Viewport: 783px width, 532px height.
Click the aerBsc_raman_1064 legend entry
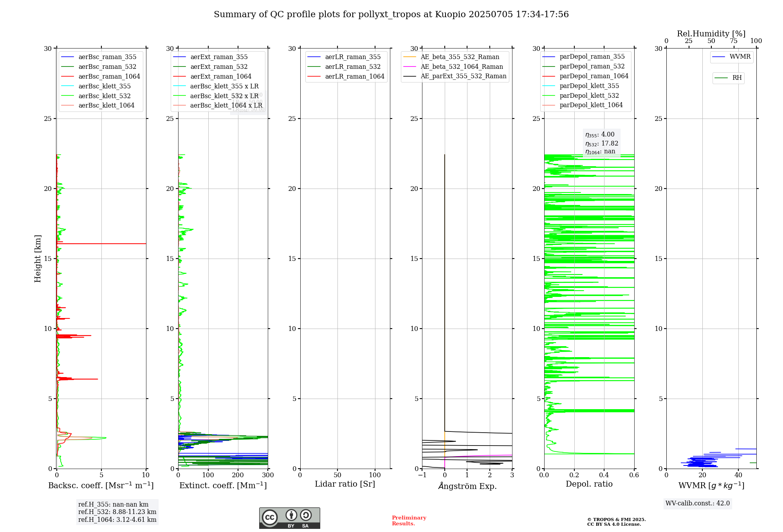109,76
